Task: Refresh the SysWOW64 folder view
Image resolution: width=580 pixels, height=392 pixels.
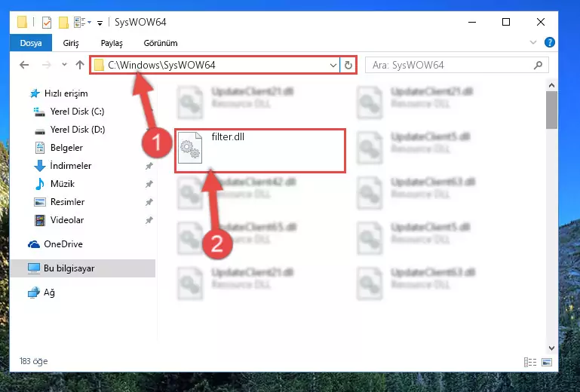Action: point(348,65)
